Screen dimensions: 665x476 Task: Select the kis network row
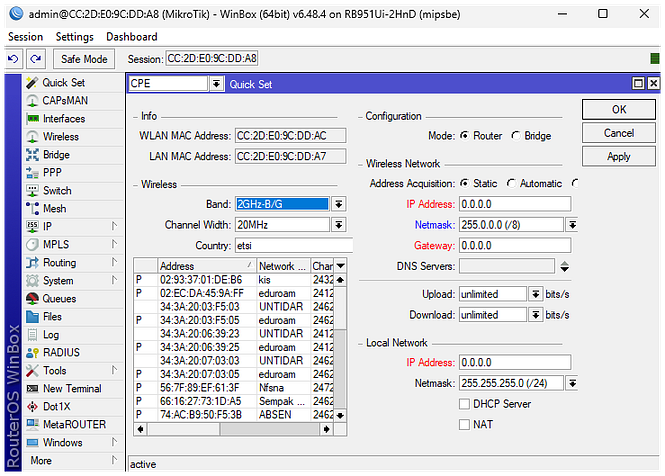tap(234, 280)
